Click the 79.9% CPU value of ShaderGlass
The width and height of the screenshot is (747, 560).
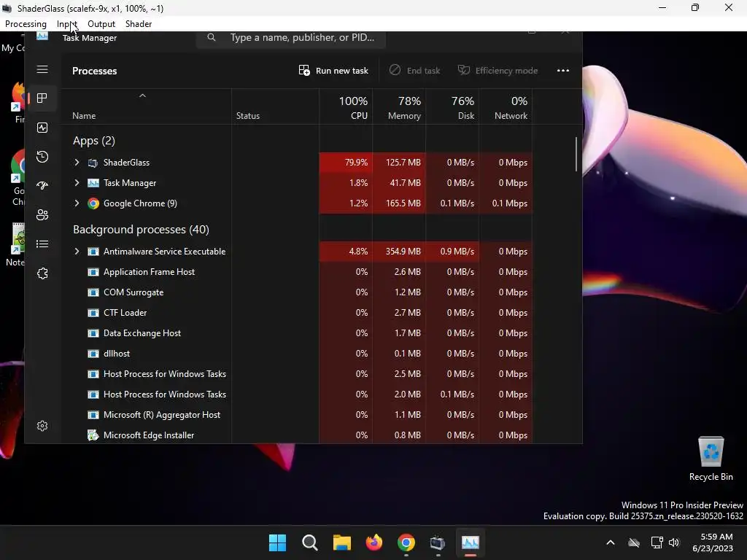356,163
